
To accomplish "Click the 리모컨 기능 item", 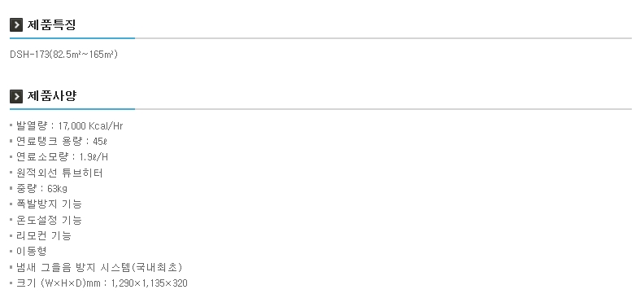I will pyautogui.click(x=44, y=236).
